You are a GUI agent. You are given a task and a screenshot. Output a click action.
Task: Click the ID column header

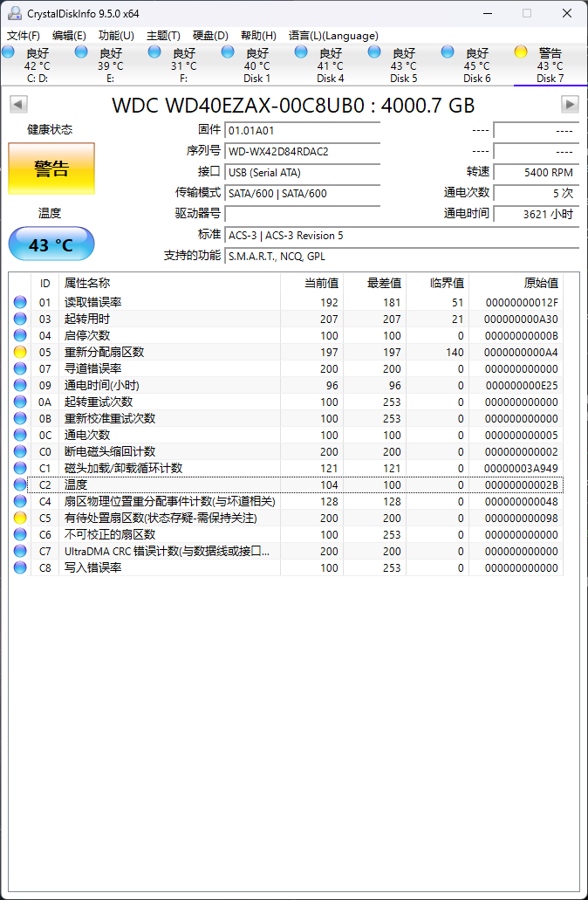[44, 283]
